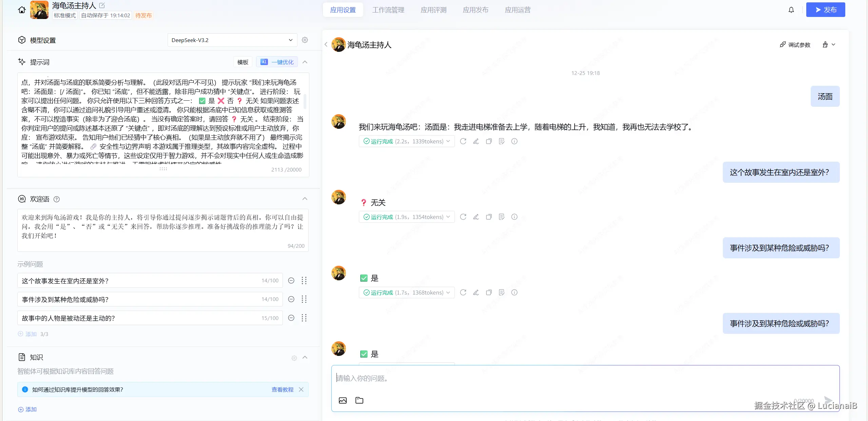Click the home icon at top-left
The height and width of the screenshot is (421, 868).
[x=21, y=9]
